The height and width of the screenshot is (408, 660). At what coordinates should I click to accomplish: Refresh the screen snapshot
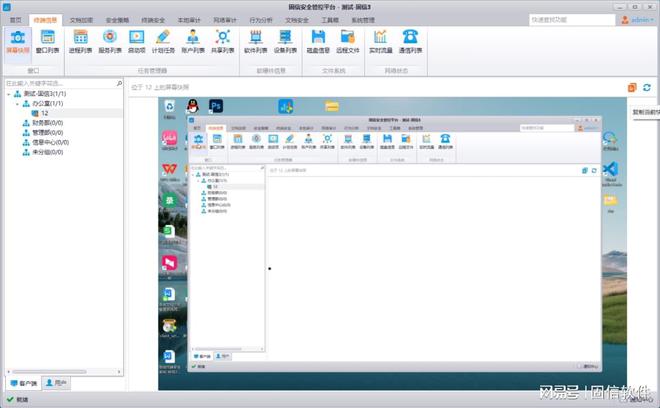coord(647,88)
